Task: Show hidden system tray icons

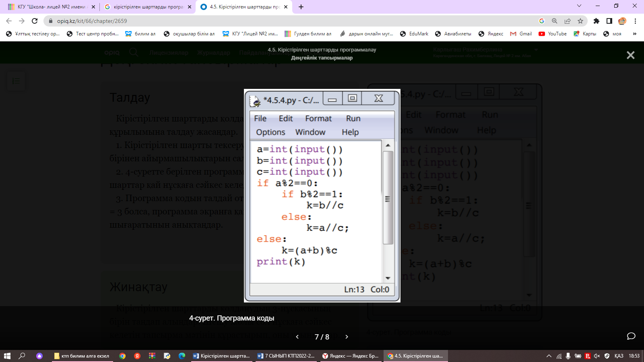Action: [549, 356]
